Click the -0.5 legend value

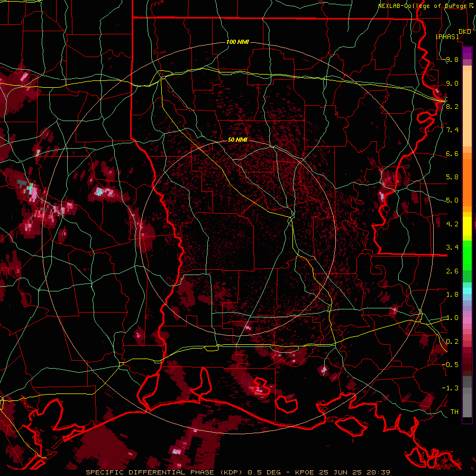tap(450, 364)
